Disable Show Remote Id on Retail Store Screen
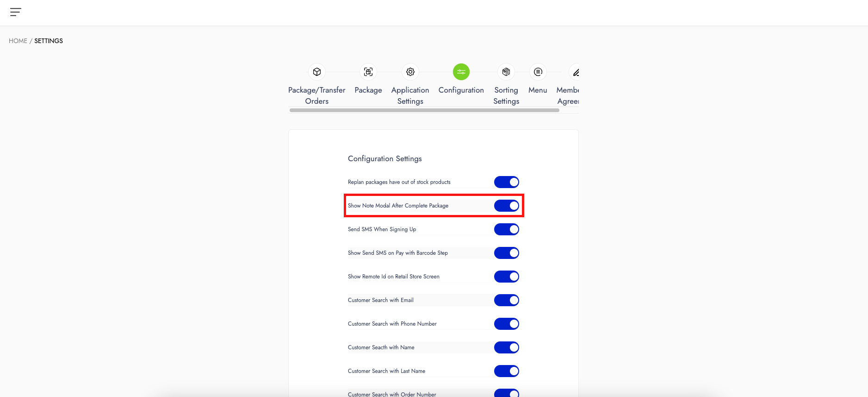Screen dimensions: 868x397 [507, 277]
